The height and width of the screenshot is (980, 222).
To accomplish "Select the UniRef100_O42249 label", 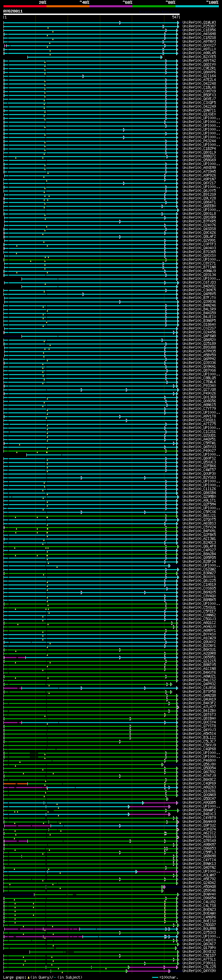I will [x=199, y=106].
